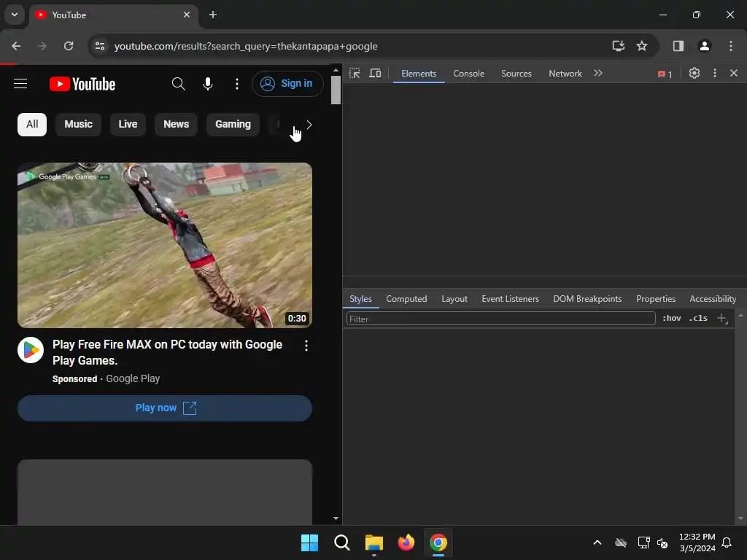Click the Sign in button
Screen dimensions: 747x560
click(287, 83)
